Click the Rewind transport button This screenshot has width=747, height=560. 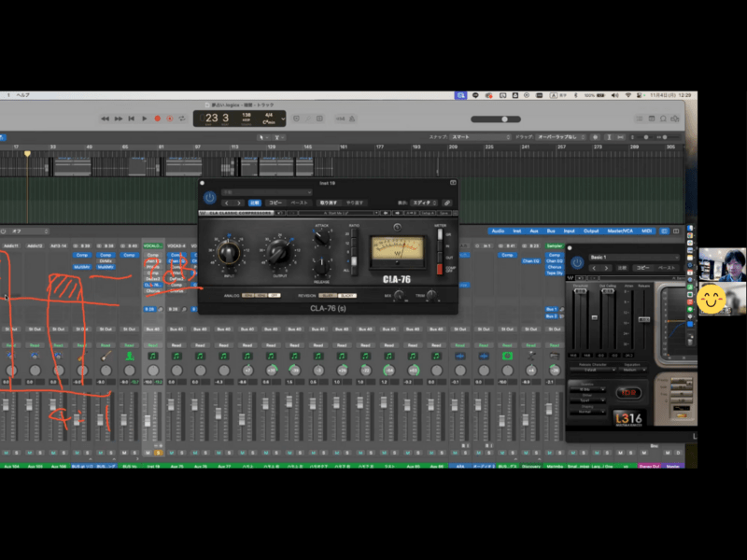[x=105, y=119]
